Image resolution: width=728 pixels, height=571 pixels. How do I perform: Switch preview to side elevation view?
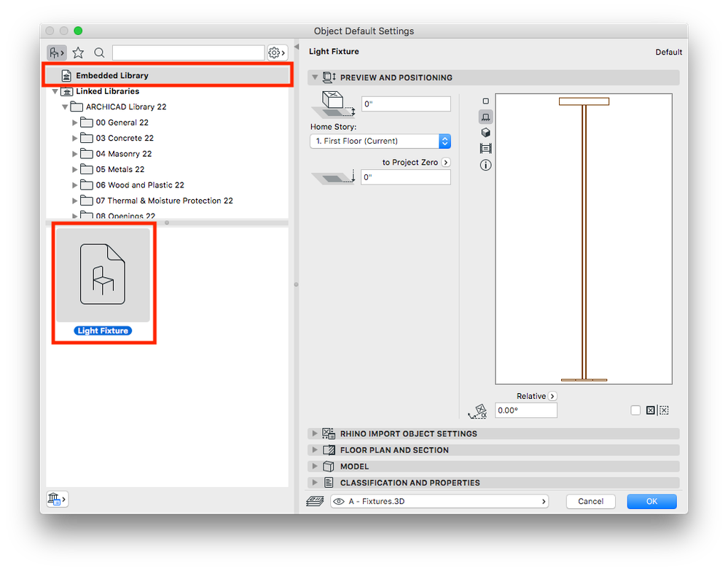click(485, 117)
